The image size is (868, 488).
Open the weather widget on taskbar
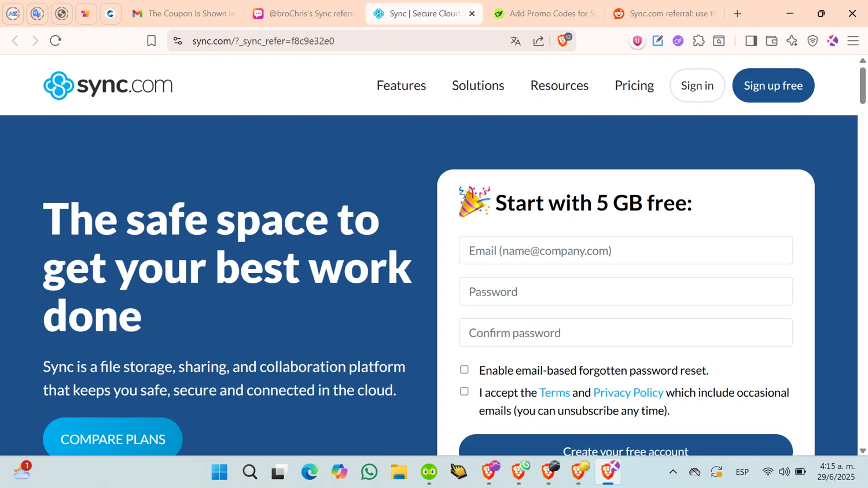22,471
